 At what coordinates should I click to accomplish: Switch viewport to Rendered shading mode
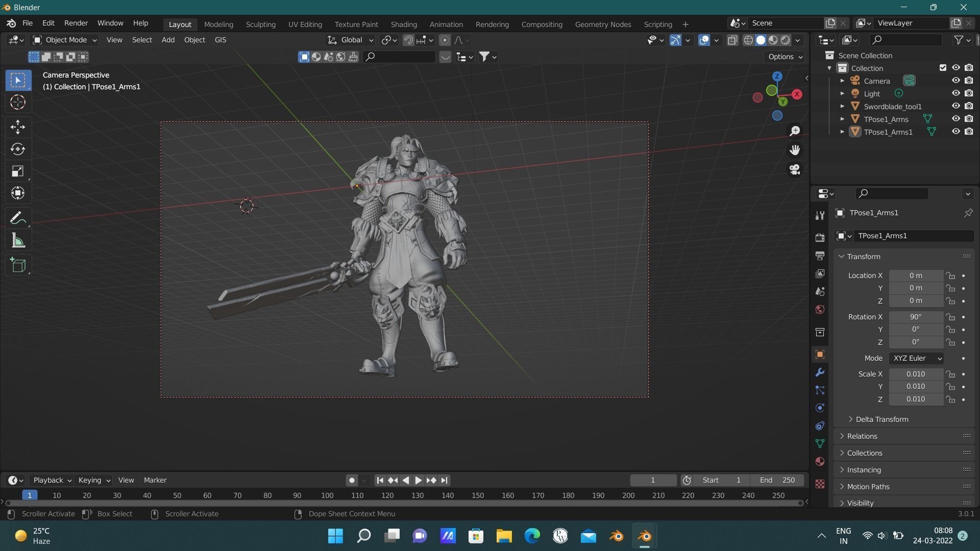(x=787, y=40)
